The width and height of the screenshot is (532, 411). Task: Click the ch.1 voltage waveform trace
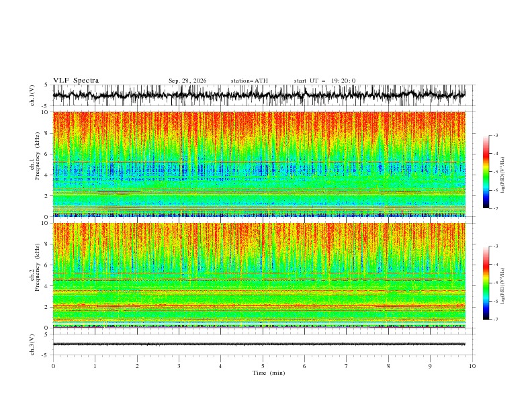[259, 95]
